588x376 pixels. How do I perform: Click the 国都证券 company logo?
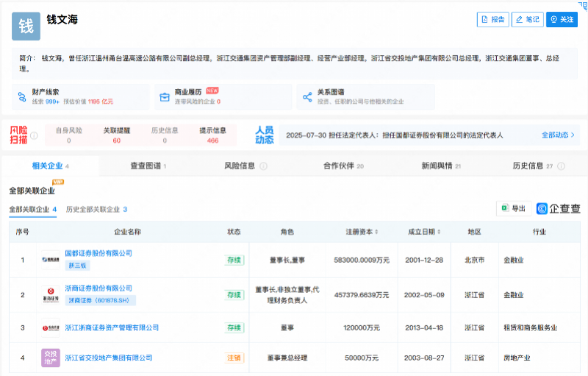pyautogui.click(x=51, y=259)
